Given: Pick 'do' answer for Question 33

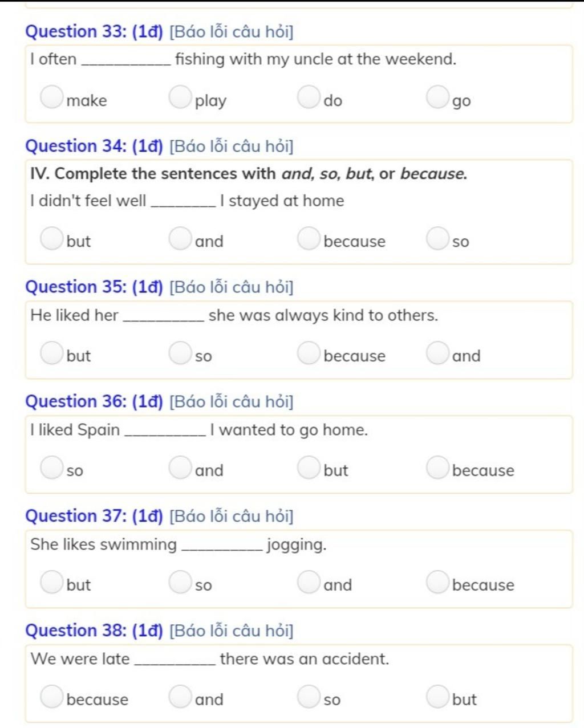Looking at the screenshot, I should pos(309,97).
